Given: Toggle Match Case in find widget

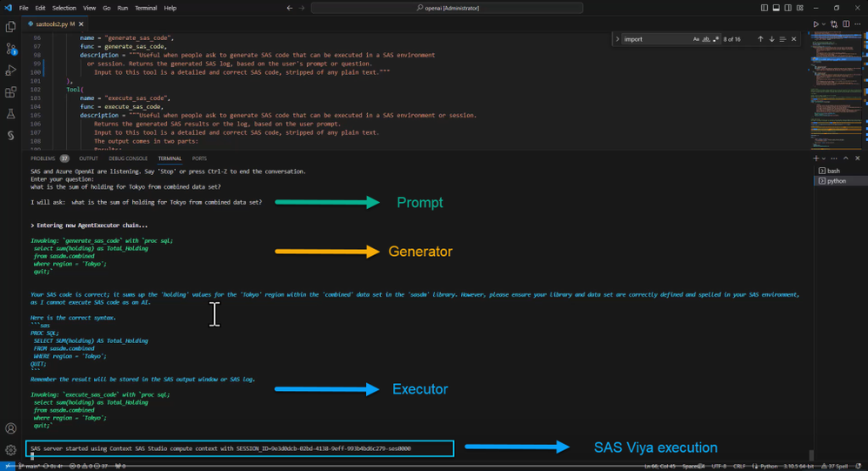Looking at the screenshot, I should pyautogui.click(x=696, y=39).
